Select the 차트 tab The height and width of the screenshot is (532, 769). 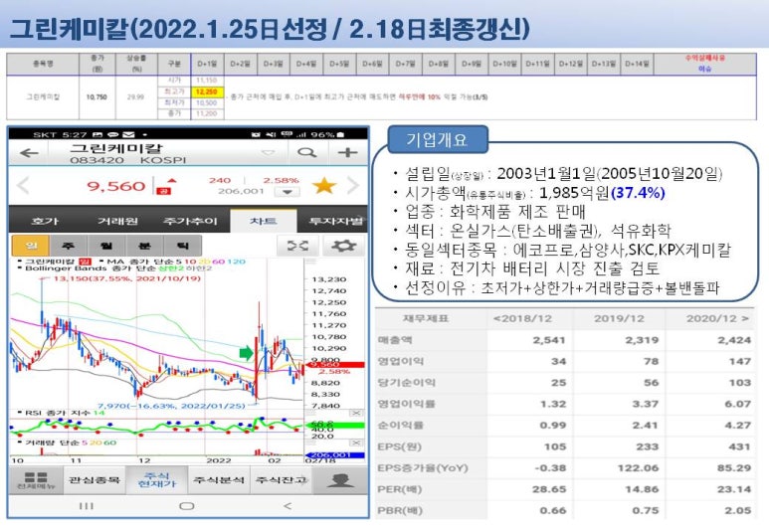point(264,221)
